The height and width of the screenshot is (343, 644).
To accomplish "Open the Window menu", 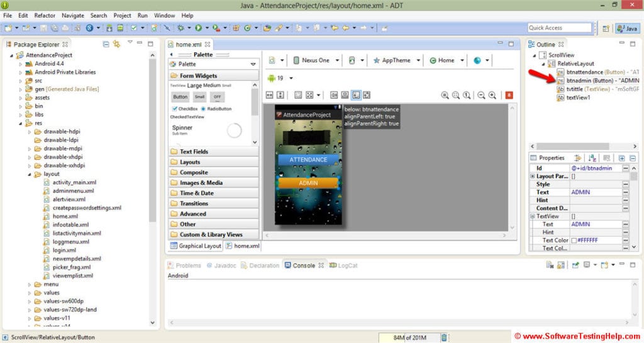I will tap(164, 15).
